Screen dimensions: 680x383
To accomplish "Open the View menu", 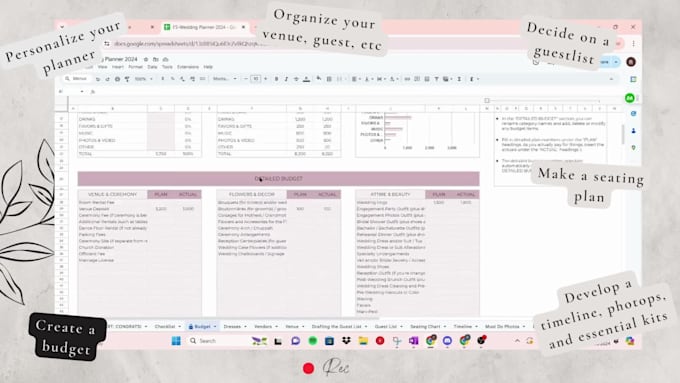I will 102,67.
